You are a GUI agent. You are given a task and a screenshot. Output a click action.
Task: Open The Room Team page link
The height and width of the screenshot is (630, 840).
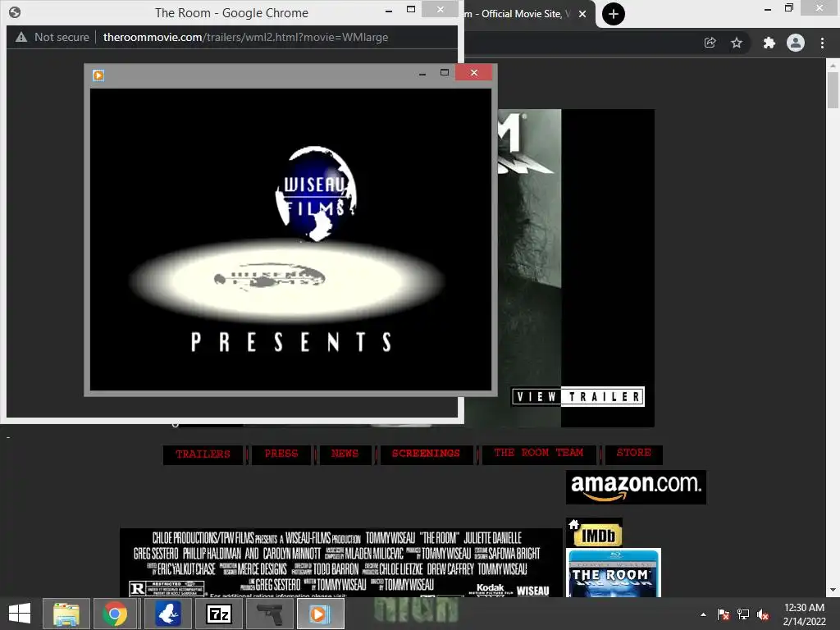coord(539,453)
